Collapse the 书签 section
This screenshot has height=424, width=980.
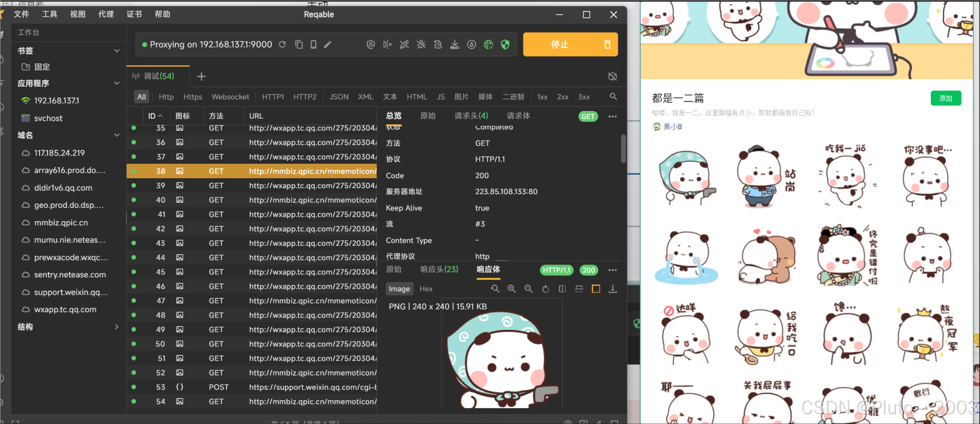(117, 51)
